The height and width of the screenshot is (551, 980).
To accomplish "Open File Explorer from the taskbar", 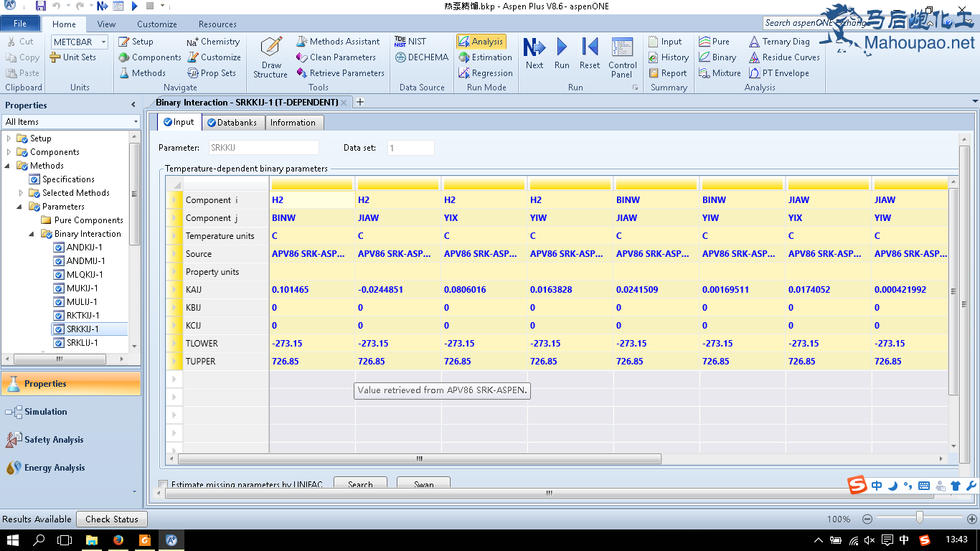I will (92, 540).
